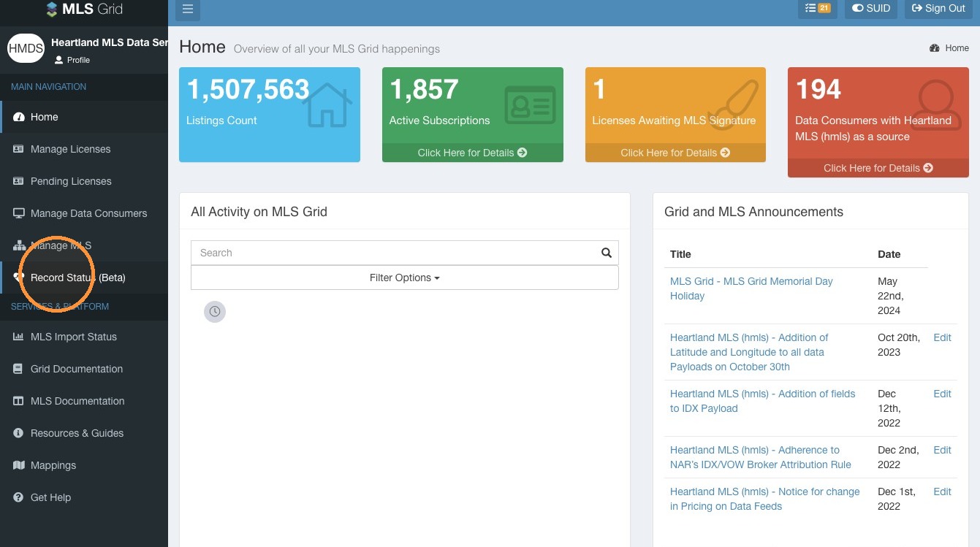
Task: Click the Manage Licenses card icon
Action: click(x=19, y=149)
